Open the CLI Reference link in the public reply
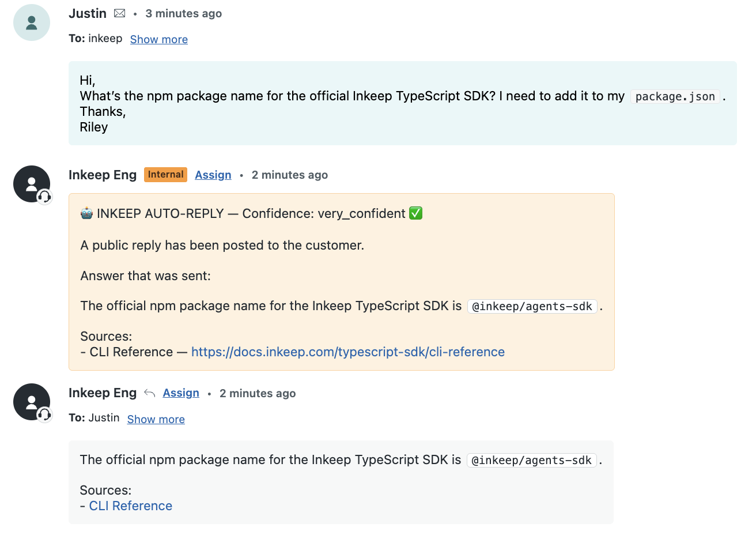The width and height of the screenshot is (756, 535). tap(131, 506)
